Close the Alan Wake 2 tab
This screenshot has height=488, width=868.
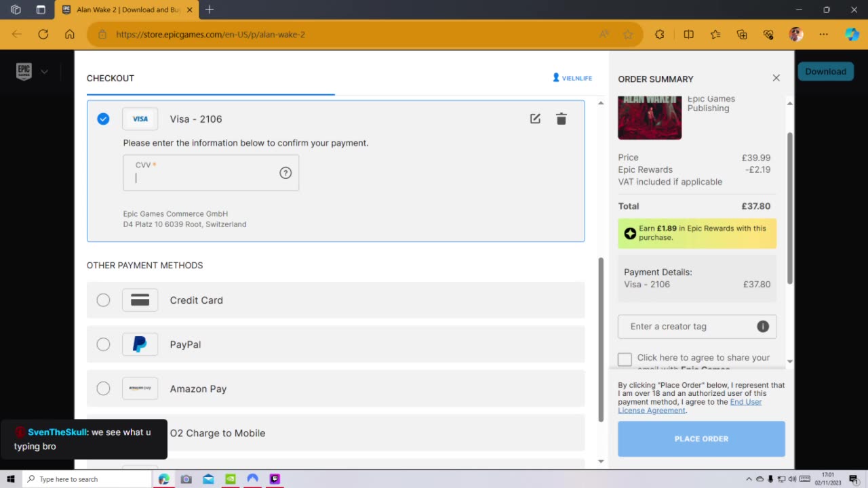click(190, 9)
